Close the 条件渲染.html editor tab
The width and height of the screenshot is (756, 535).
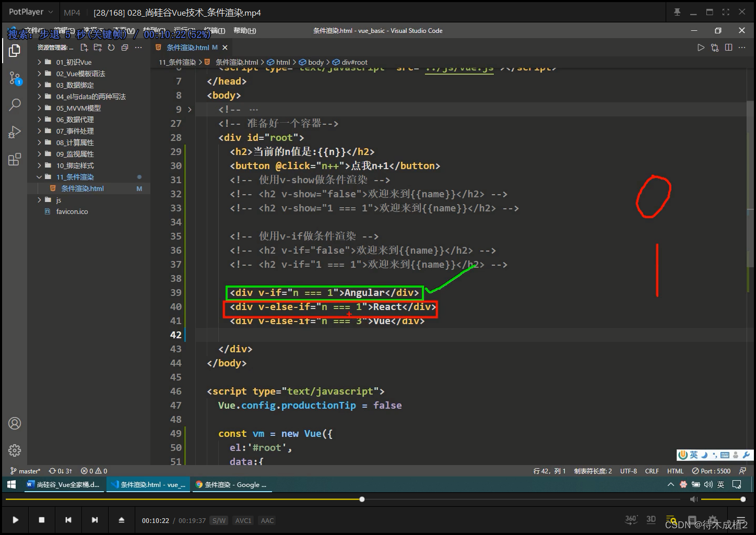click(x=225, y=47)
